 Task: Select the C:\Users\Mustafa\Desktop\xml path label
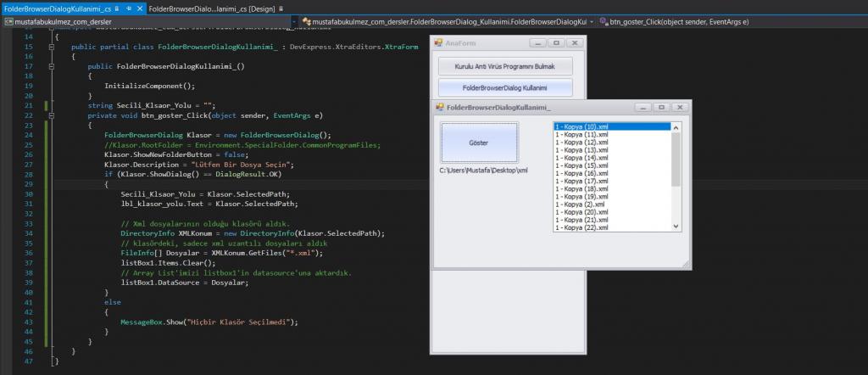click(x=484, y=170)
